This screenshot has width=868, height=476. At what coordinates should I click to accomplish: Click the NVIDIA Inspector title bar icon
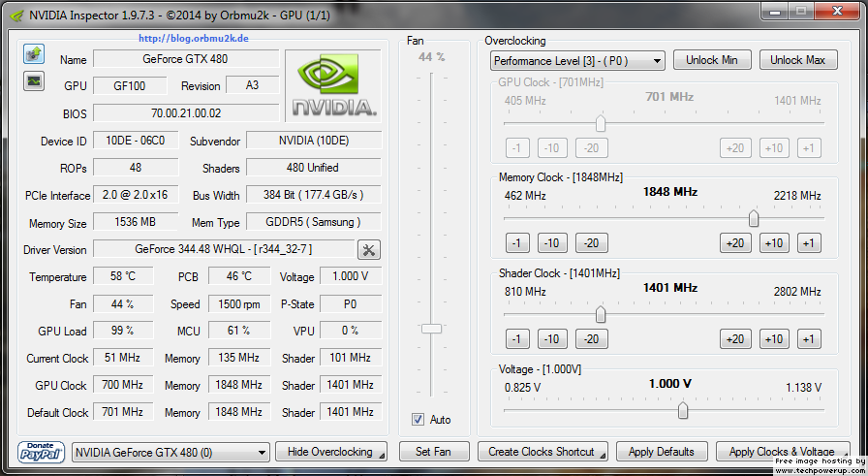17,16
